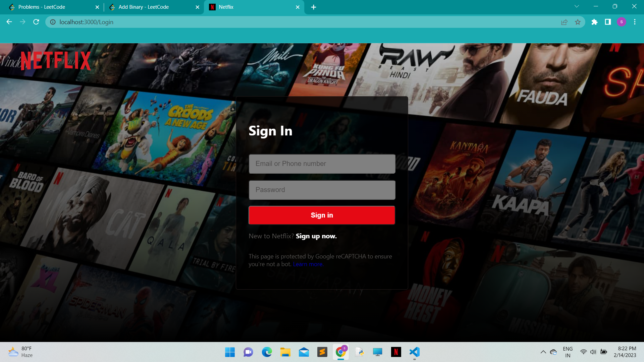Viewport: 644px width, 362px height.
Task: Open the battery status tray icon
Action: tap(603, 352)
